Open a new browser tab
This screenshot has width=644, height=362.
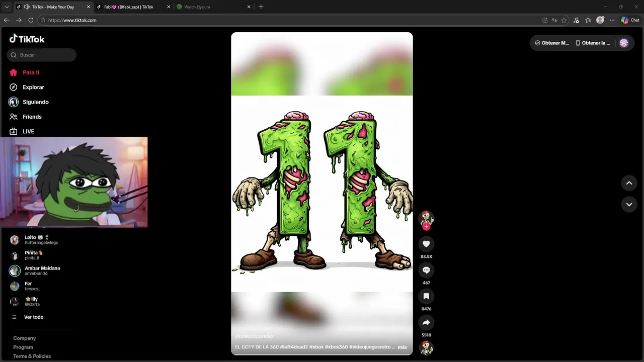click(261, 7)
